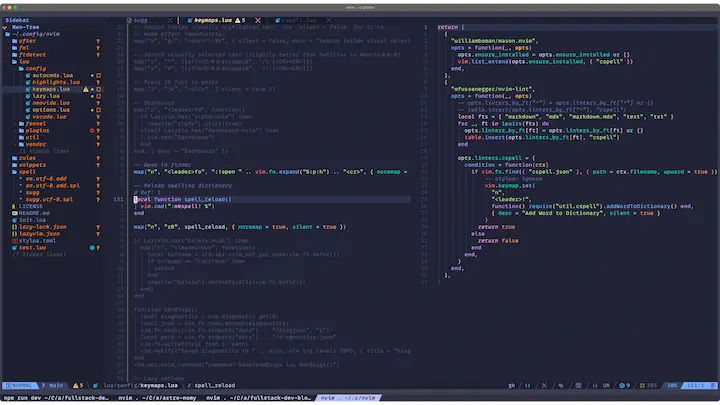Click the Lua file icon beside highlights.lua
720x405 pixels.
28,82
